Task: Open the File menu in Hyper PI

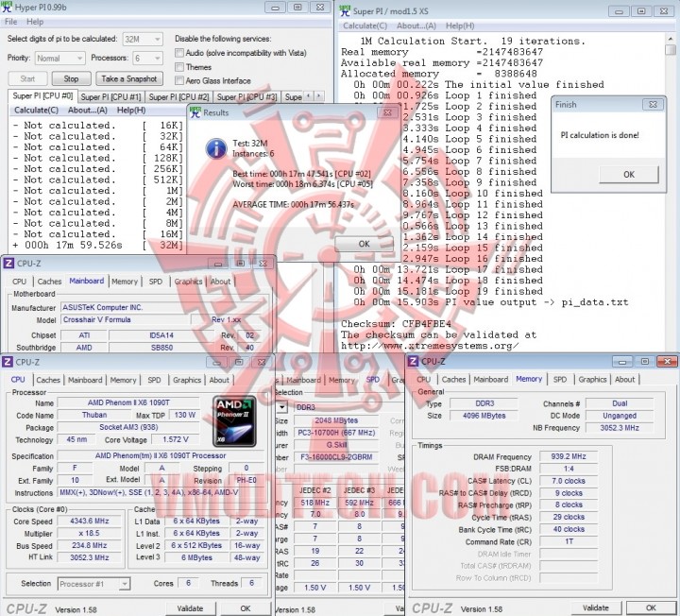Action: tap(10, 22)
